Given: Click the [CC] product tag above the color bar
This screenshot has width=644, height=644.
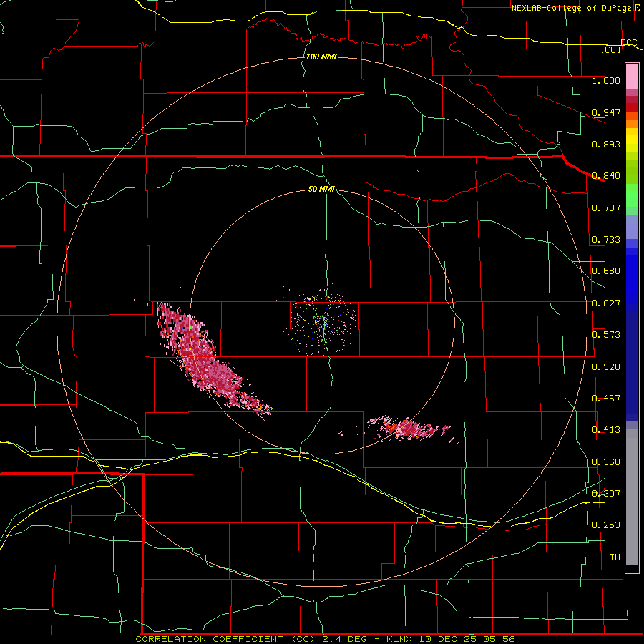Looking at the screenshot, I should click(611, 49).
